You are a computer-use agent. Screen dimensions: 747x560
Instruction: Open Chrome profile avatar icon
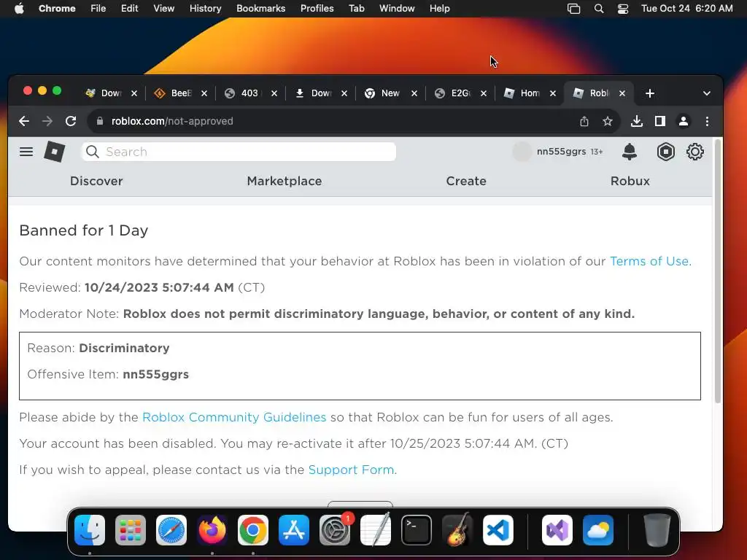click(x=683, y=122)
